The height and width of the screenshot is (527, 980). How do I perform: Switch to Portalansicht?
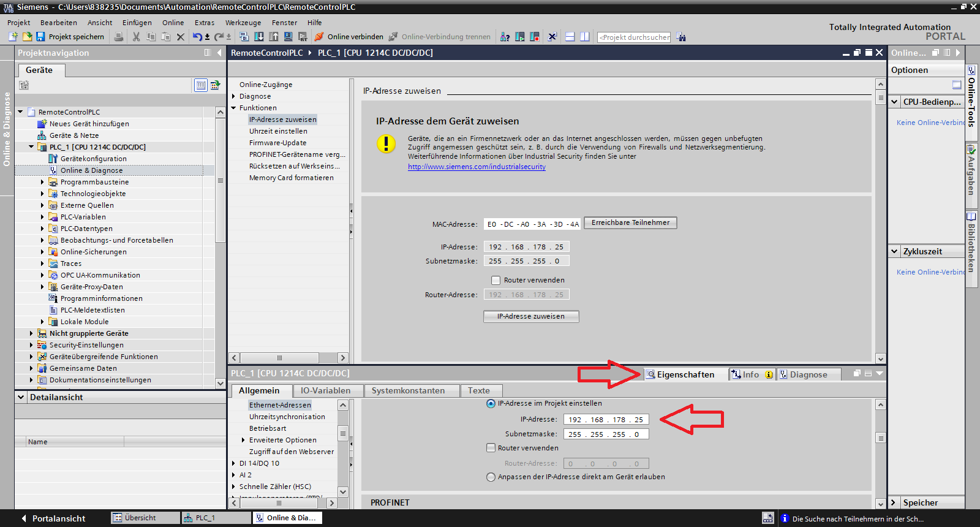[53, 518]
